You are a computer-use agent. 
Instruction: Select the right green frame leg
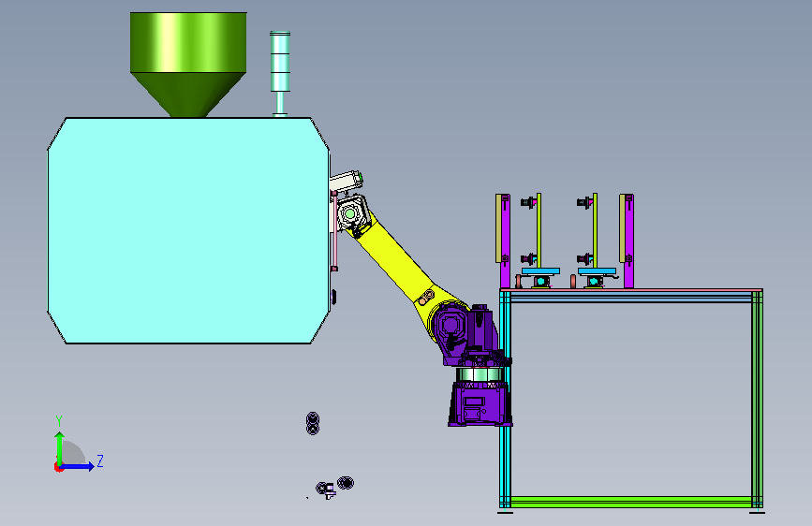tap(757, 400)
